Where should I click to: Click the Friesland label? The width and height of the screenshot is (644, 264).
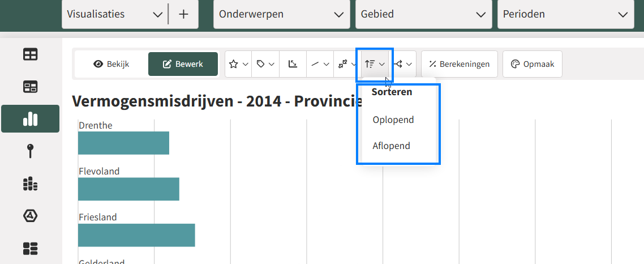98,217
